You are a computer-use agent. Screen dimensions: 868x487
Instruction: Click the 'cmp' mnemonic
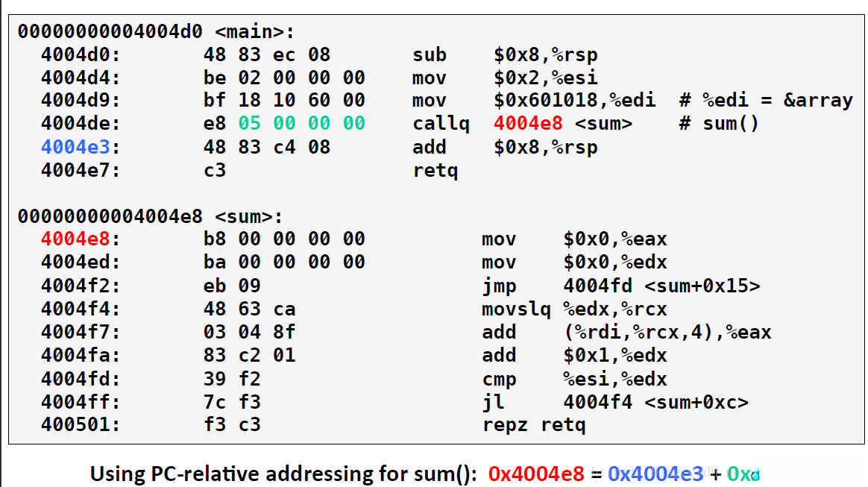[x=500, y=379]
